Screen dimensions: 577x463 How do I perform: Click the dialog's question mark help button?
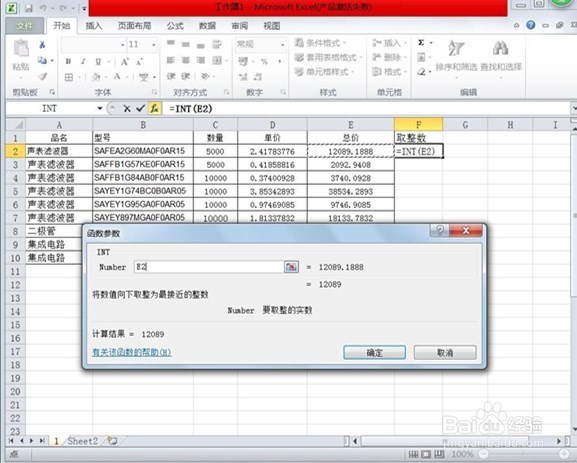[x=439, y=230]
